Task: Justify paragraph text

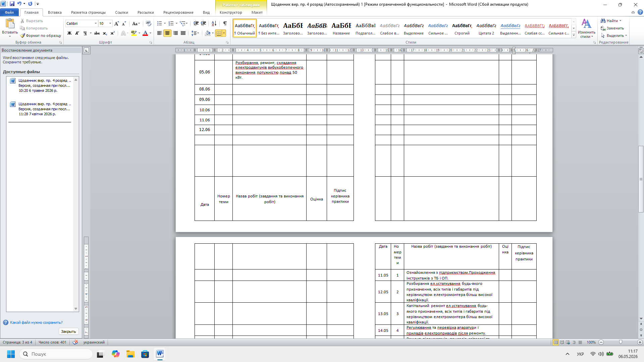Action: pos(183,33)
